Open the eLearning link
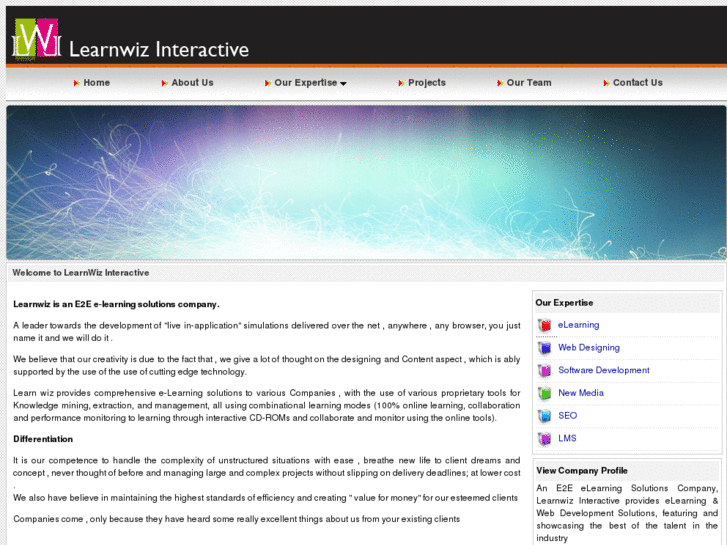Viewport: 727px width, 545px height. 578,325
